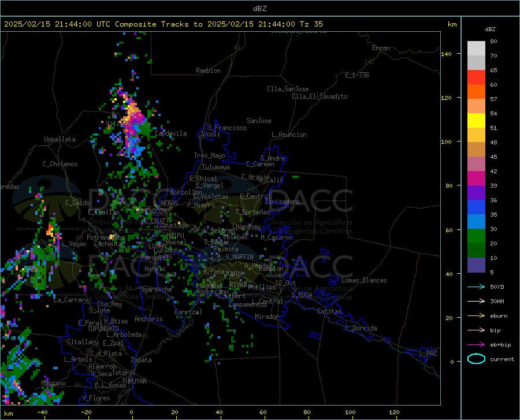Click the Clla.El_Cavadito label
Viewport: 520px width, 420px height.
pos(320,96)
